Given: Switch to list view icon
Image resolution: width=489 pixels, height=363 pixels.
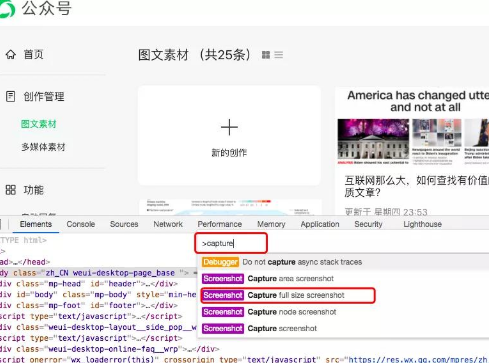Looking at the screenshot, I should click(279, 55).
